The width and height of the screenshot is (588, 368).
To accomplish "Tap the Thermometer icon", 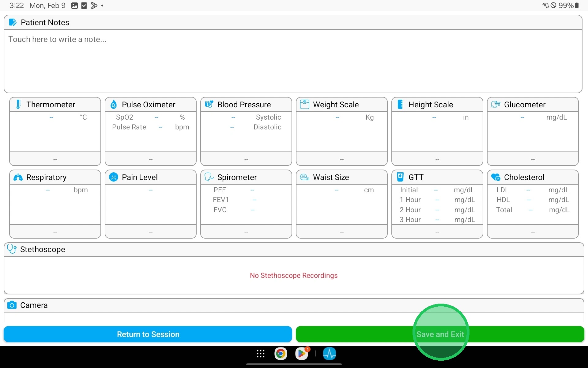I will tap(18, 105).
